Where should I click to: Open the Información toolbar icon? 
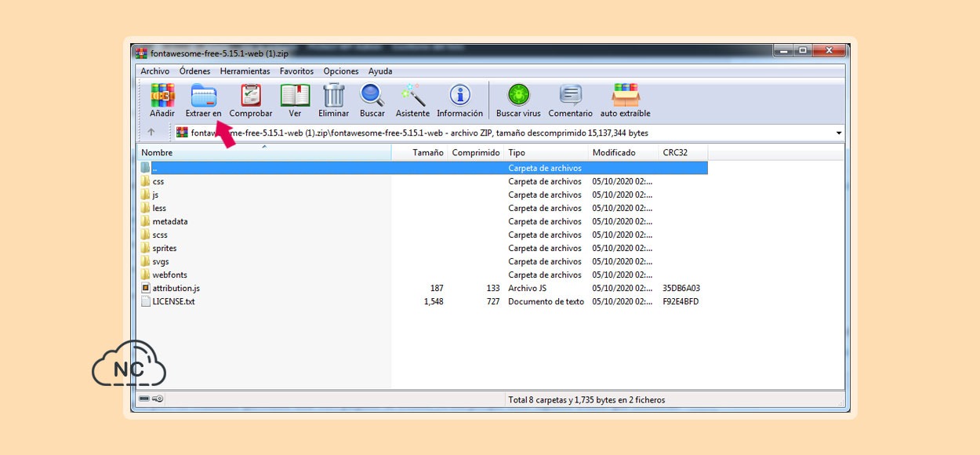tap(460, 96)
